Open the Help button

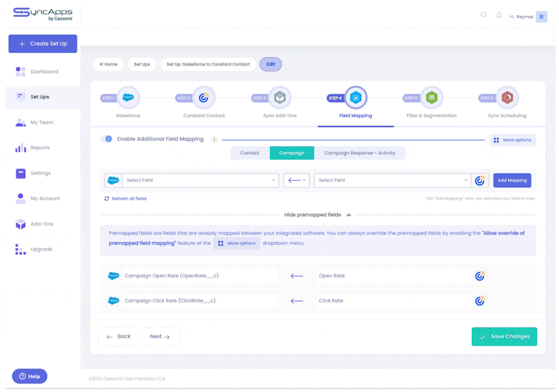coord(30,376)
